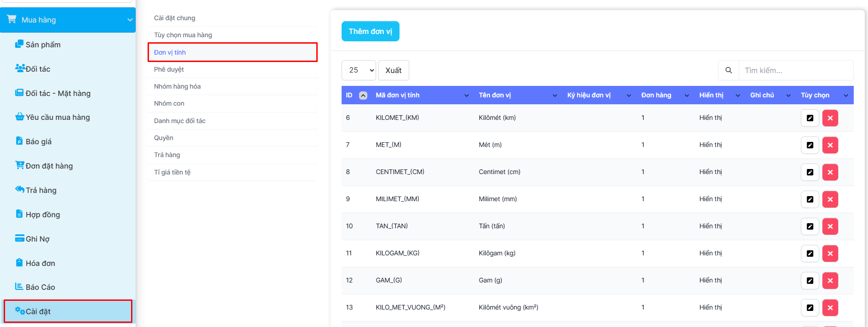Select Nhóm hàng hóa settings item
This screenshot has height=327, width=868.
click(177, 86)
